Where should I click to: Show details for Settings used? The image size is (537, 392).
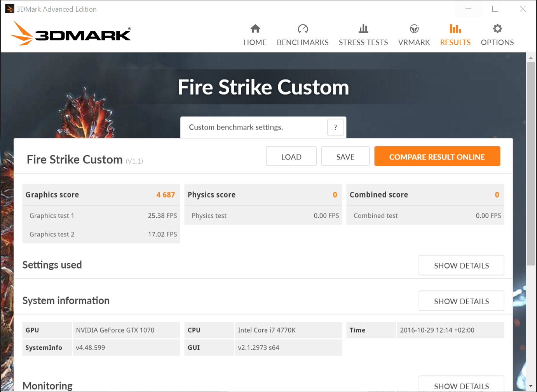pyautogui.click(x=461, y=265)
